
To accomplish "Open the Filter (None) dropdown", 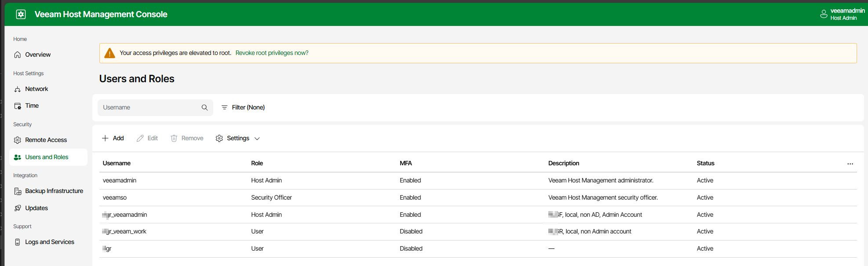I will [243, 107].
